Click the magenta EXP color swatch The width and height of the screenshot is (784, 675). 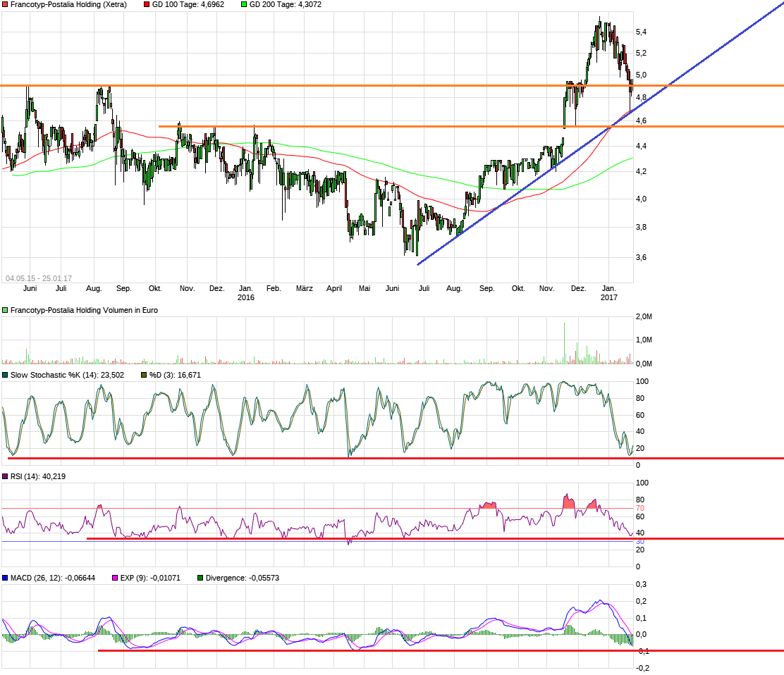(115, 578)
